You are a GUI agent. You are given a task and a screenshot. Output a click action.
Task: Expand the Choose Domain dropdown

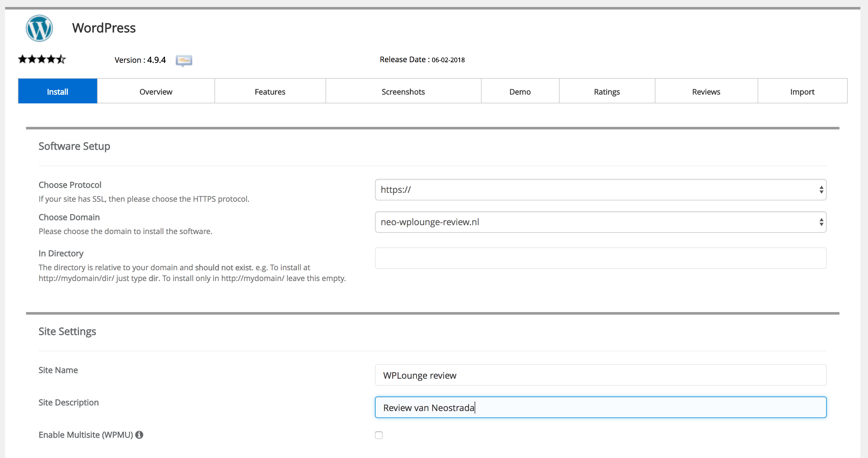601,222
